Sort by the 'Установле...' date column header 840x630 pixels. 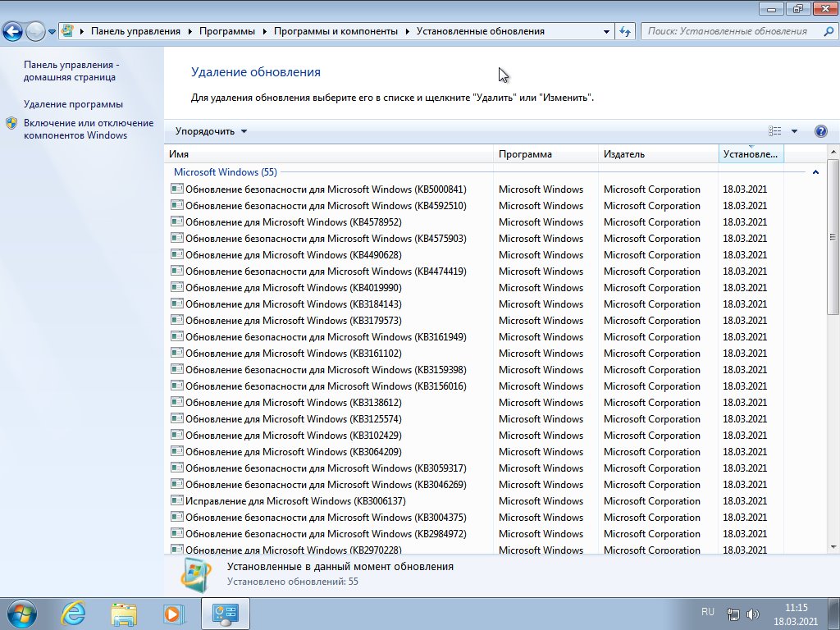pos(751,153)
